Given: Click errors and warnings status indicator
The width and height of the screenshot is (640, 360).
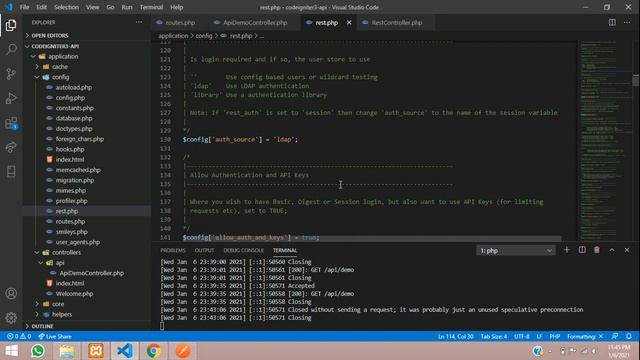Looking at the screenshot, I should tap(19, 336).
